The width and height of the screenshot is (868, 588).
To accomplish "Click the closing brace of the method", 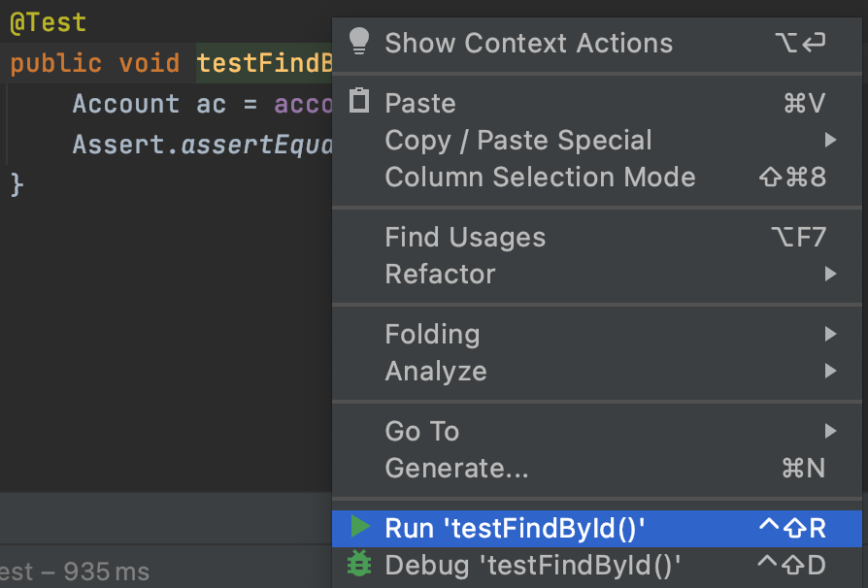I will (16, 184).
